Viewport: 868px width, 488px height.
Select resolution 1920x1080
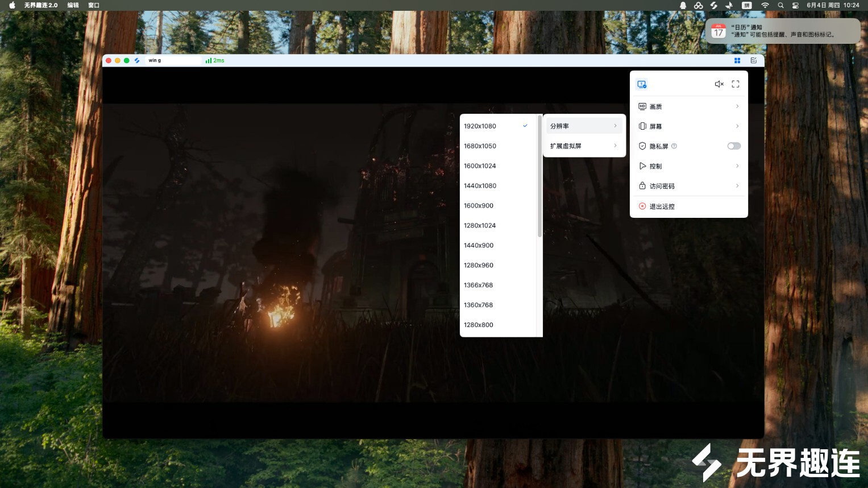pyautogui.click(x=498, y=126)
